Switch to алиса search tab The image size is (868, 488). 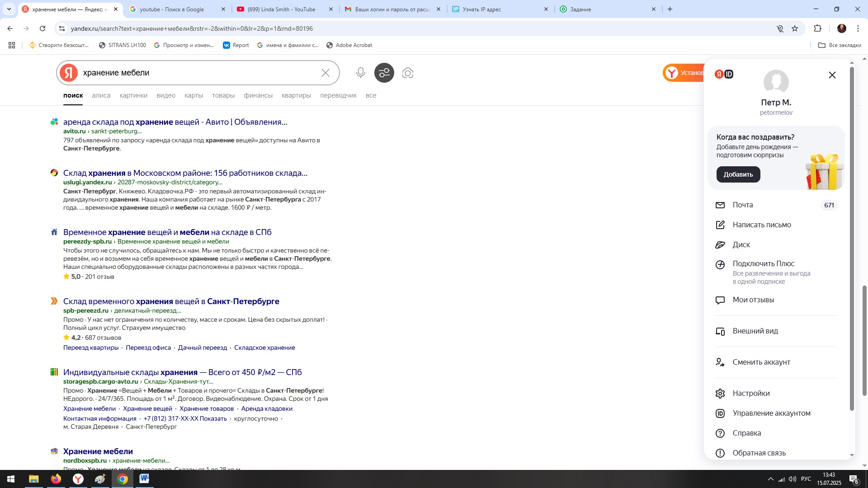tap(101, 95)
